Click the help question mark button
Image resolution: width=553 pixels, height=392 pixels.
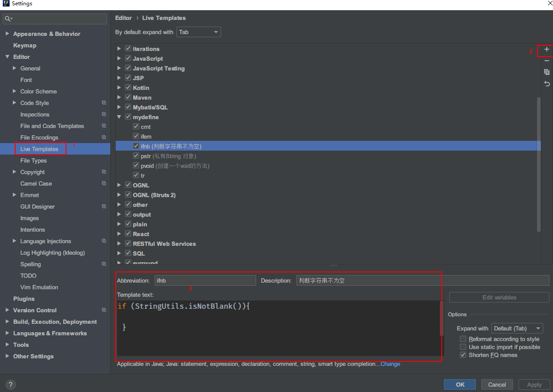11,384
